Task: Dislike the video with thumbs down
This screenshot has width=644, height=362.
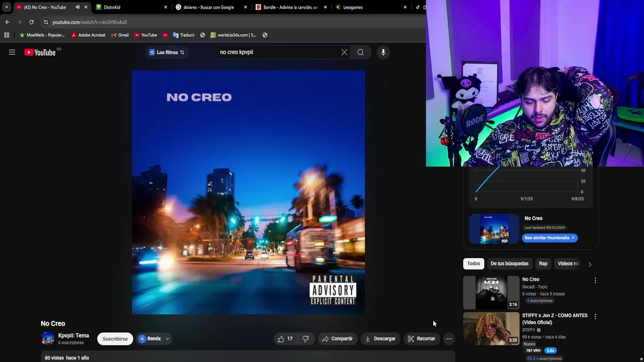Action: (x=305, y=339)
